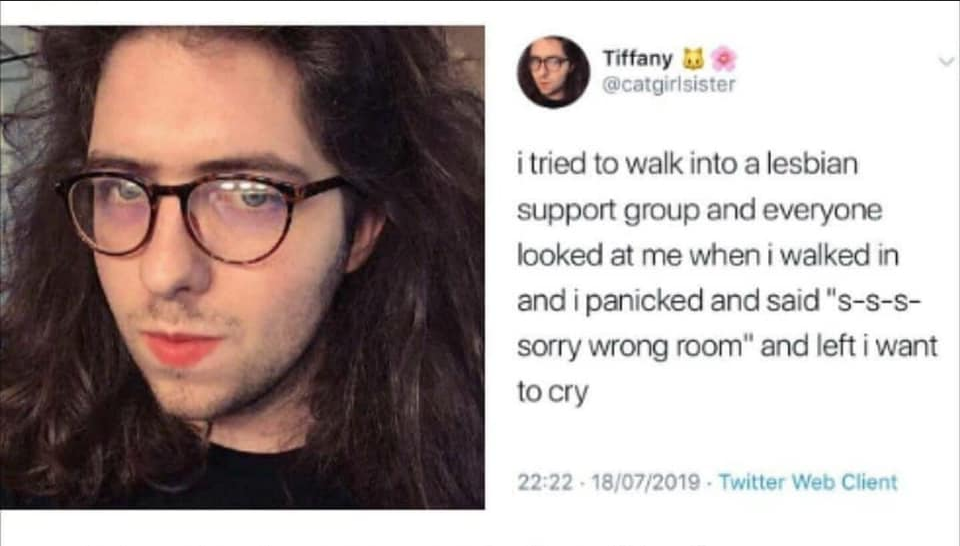Open the Twitter Web Client source link
This screenshot has height=546, width=960.
pos(808,482)
